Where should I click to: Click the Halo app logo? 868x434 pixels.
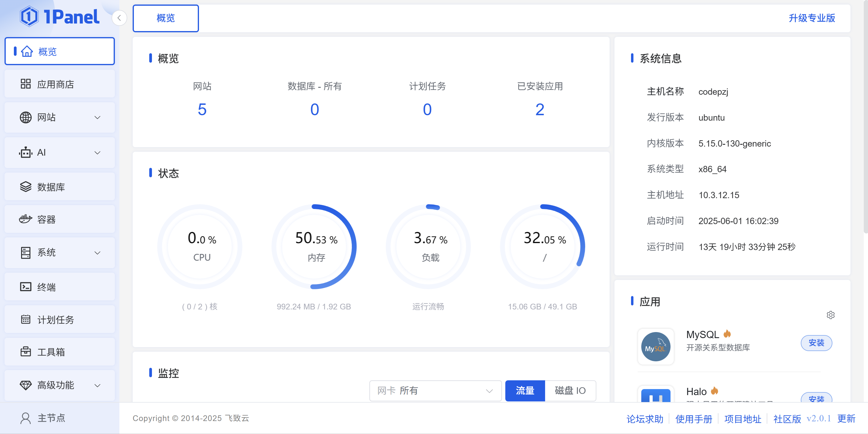coord(655,394)
